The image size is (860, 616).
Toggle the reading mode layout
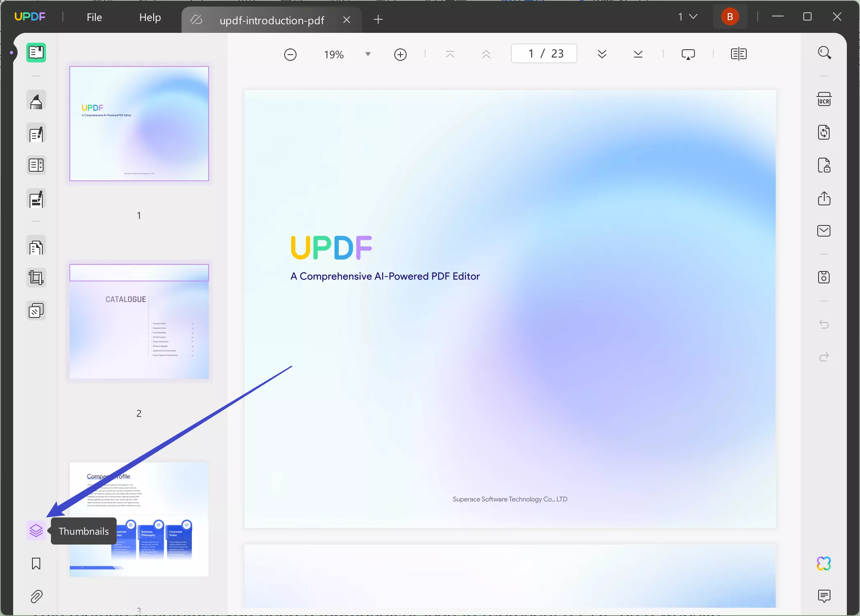tap(739, 54)
